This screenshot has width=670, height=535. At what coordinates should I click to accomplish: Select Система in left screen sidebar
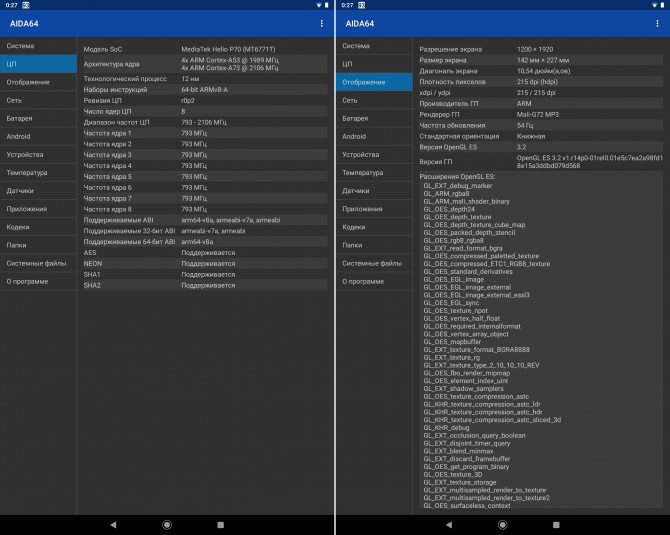click(38, 46)
